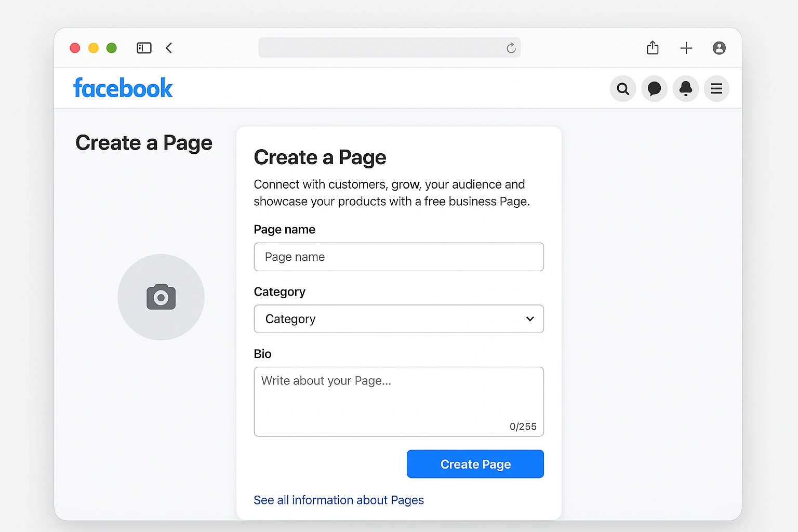Open a new tab with plus icon
The width and height of the screenshot is (798, 532).
tap(686, 48)
